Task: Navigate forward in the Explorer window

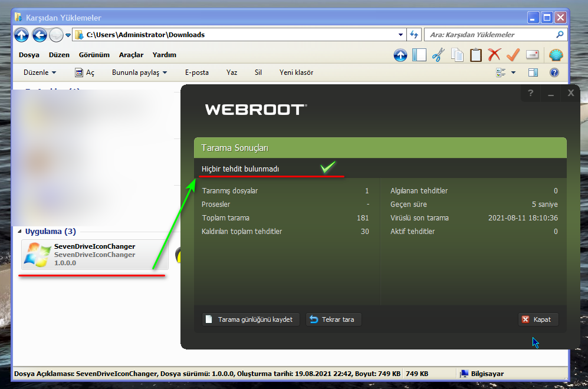Action: tap(56, 35)
